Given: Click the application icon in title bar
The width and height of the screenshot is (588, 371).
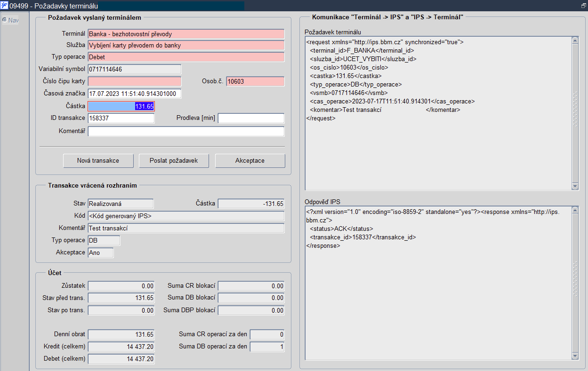Looking at the screenshot, I should pyautogui.click(x=4, y=5).
